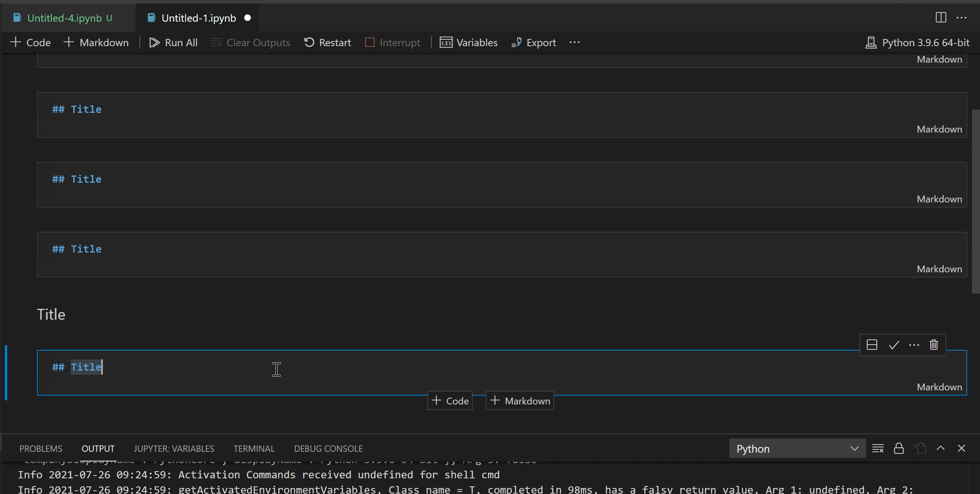This screenshot has height=494, width=980.
Task: Open the Python output channel dropdown
Action: (796, 448)
